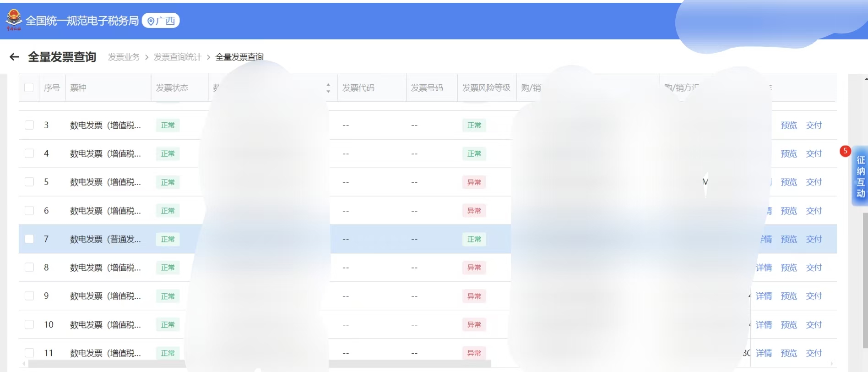Click the 序号 column header

pyautogui.click(x=52, y=88)
